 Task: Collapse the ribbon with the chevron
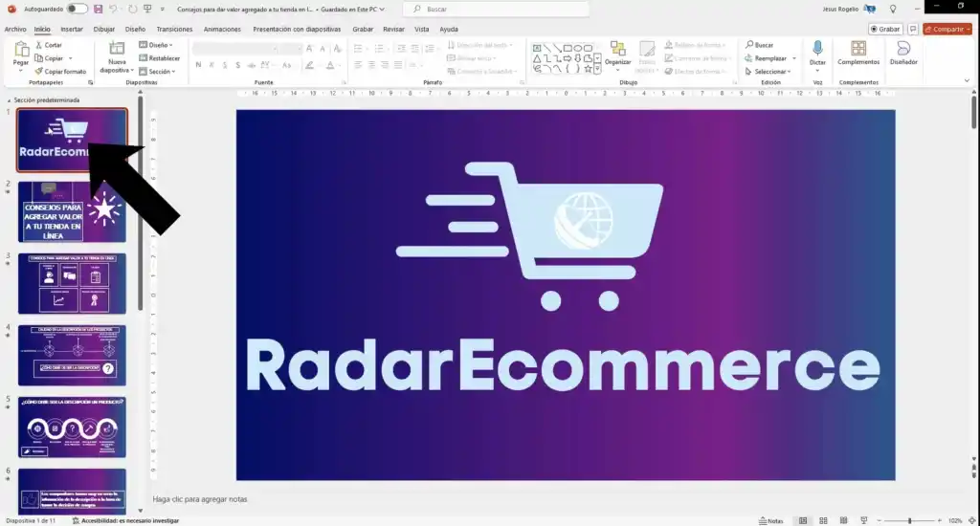(x=967, y=81)
